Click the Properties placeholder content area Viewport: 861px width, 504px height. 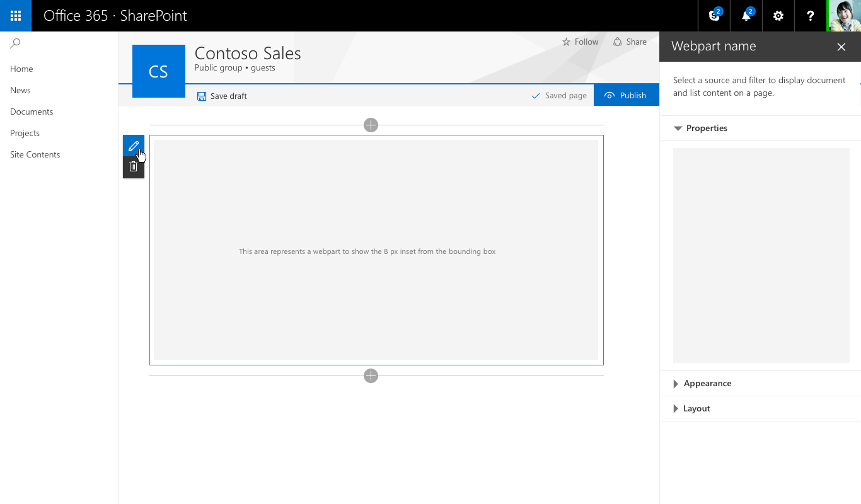coord(761,255)
